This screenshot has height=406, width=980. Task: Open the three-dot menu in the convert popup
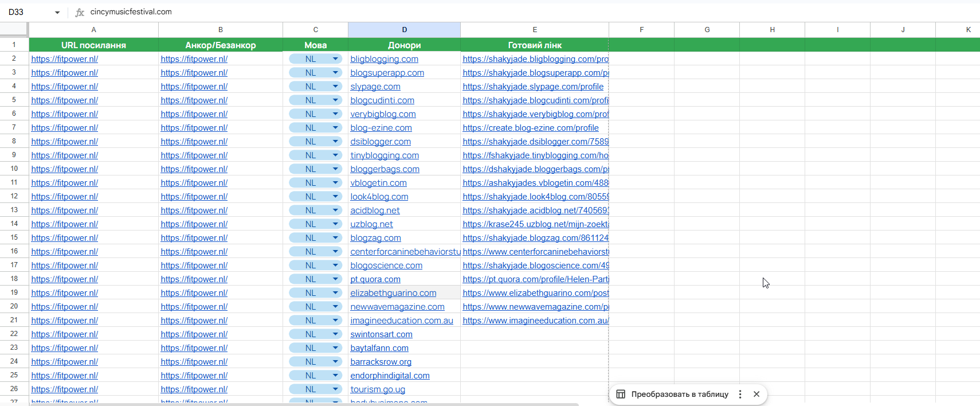[740, 394]
